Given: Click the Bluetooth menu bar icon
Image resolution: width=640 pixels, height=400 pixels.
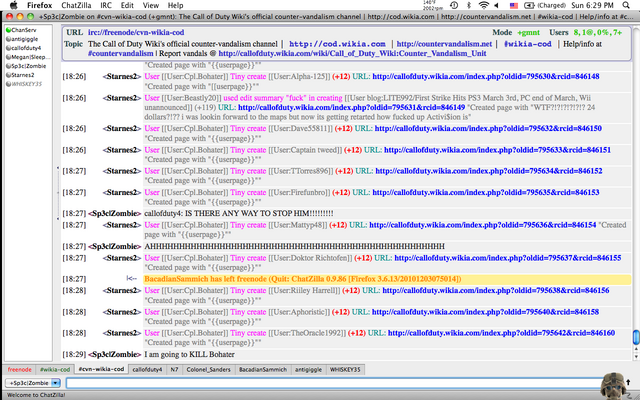Looking at the screenshot, I should click(x=469, y=5).
